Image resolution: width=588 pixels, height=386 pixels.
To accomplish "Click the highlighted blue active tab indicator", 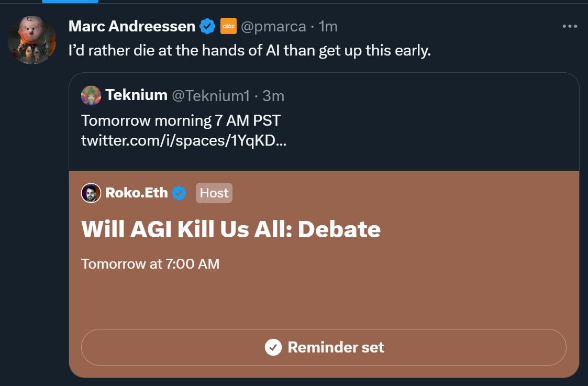I will [70, 2].
